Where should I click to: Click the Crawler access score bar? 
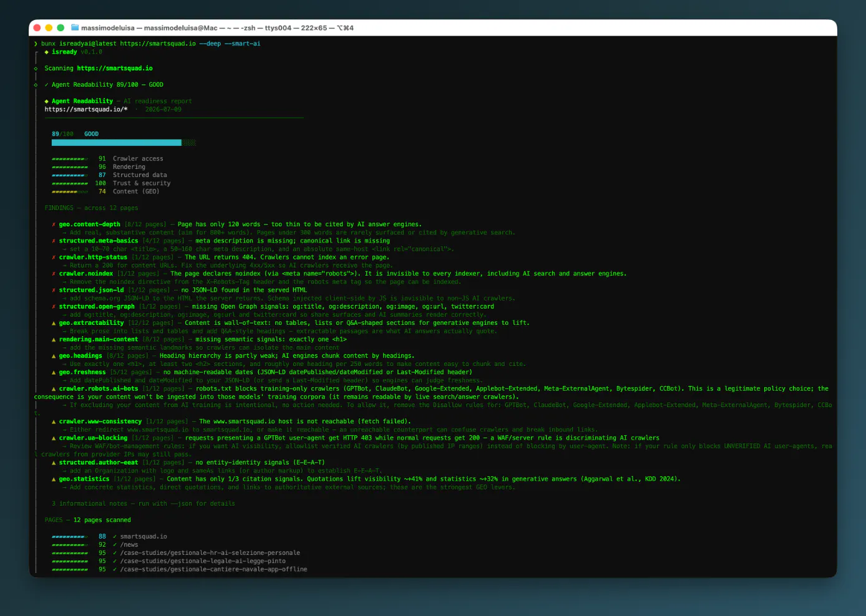pyautogui.click(x=70, y=159)
